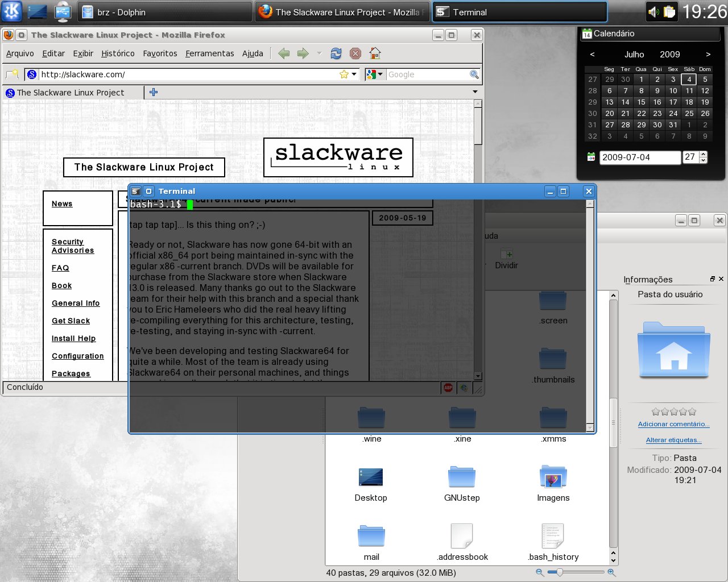The height and width of the screenshot is (582, 728).
Task: Click the Adblock Plus status bar icon
Action: (x=448, y=388)
